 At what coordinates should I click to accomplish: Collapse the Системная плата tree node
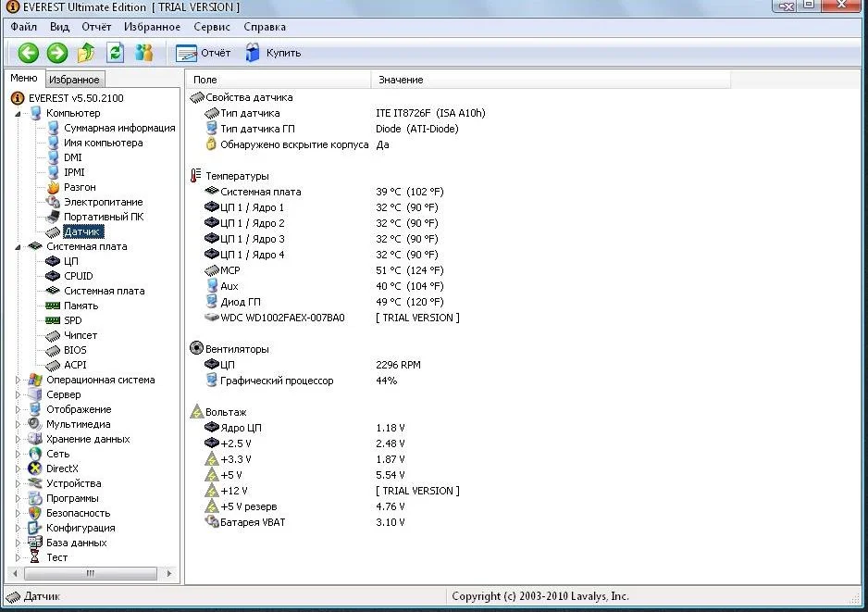click(x=19, y=246)
